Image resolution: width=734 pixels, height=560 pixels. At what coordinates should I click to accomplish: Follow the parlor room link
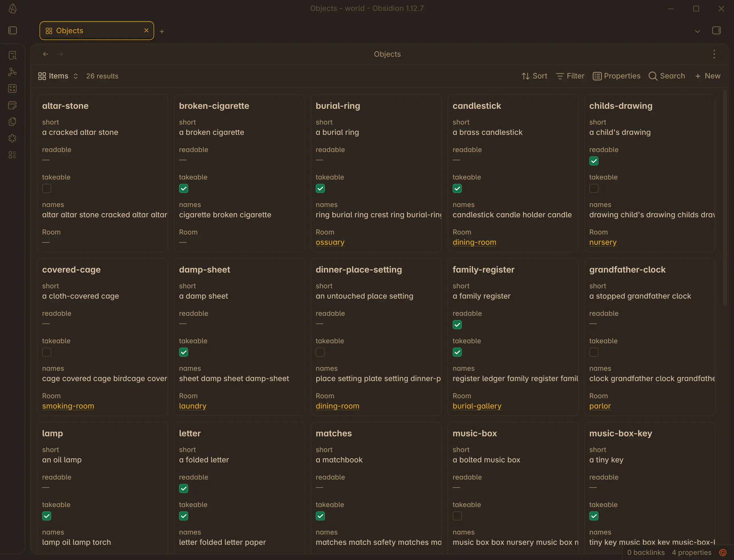(x=600, y=406)
